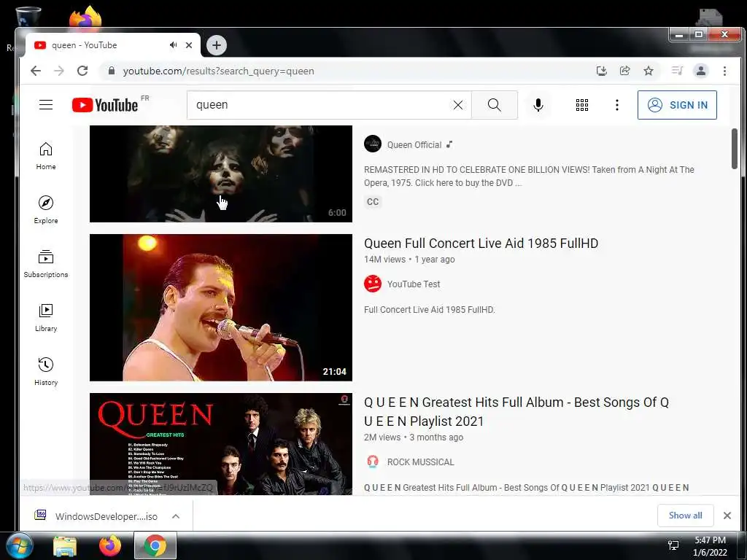
Task: Click '14M views • 1 year ago' text
Action: (409, 260)
